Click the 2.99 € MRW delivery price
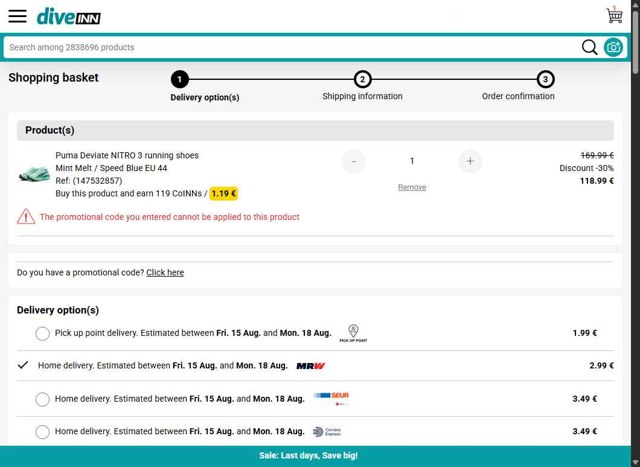 click(x=601, y=365)
